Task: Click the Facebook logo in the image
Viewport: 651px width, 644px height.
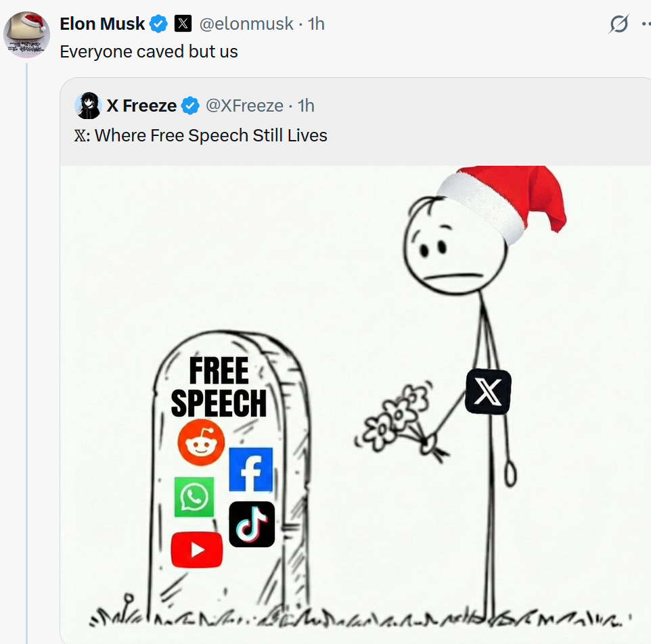Action: tap(250, 469)
